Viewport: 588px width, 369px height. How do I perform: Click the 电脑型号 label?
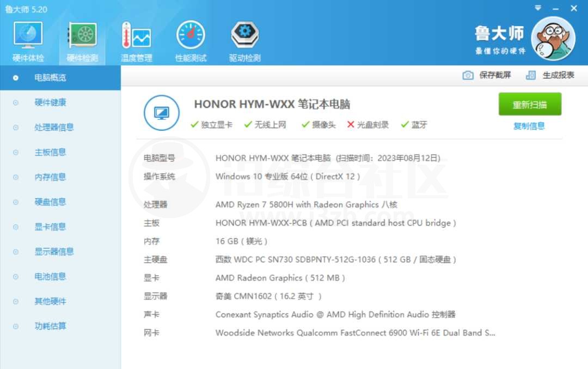coord(160,158)
